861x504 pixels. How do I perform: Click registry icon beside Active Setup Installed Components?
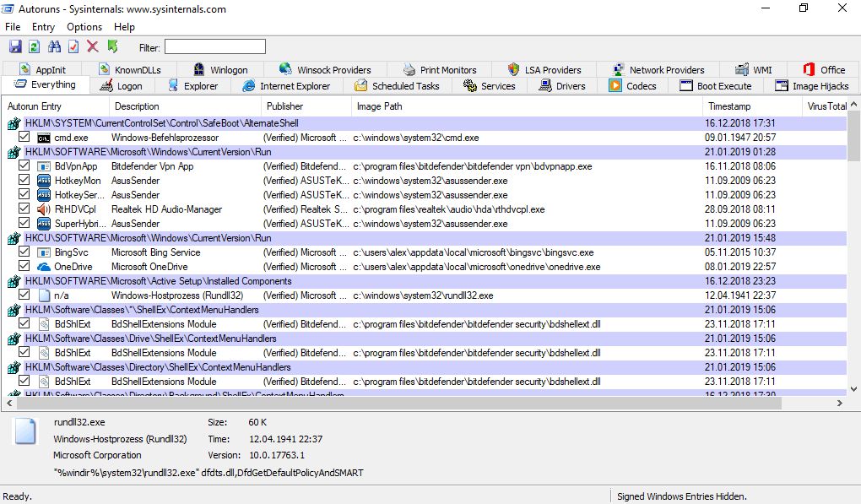pyautogui.click(x=14, y=281)
